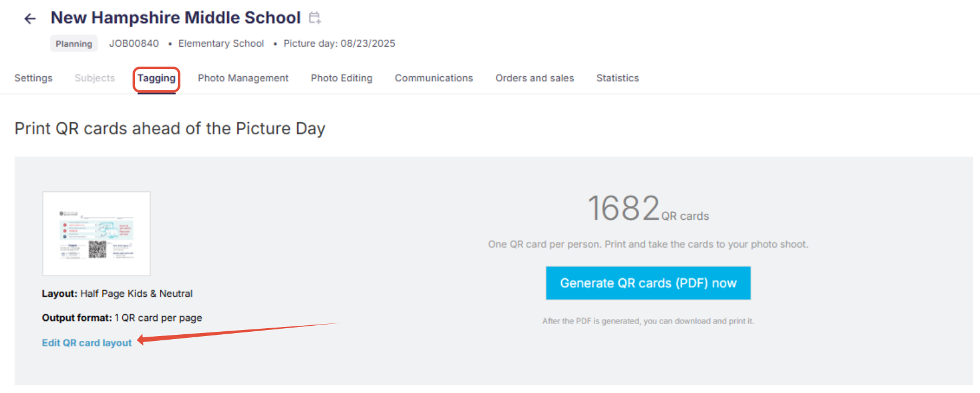The height and width of the screenshot is (393, 980).
Task: Select the Tagging tab
Action: 156,78
